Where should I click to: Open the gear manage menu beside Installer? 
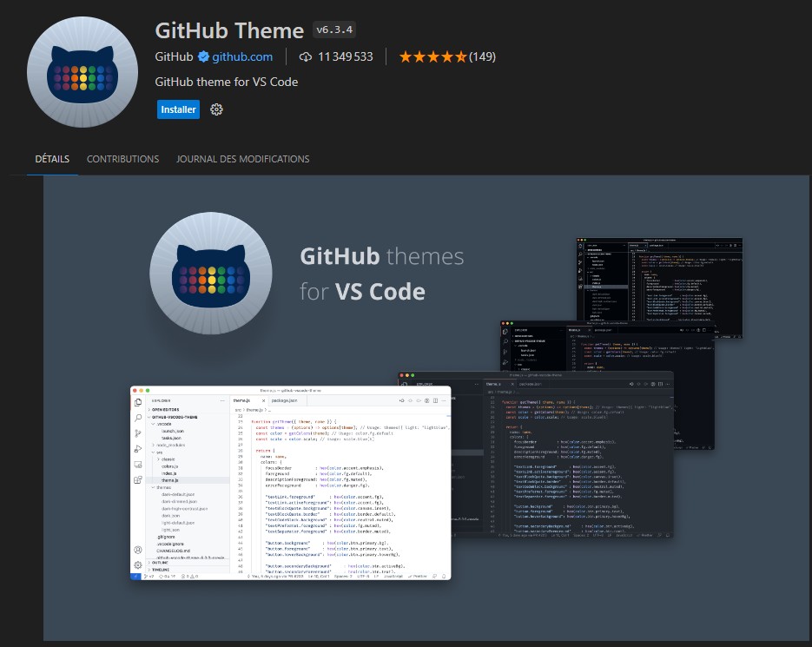point(216,109)
